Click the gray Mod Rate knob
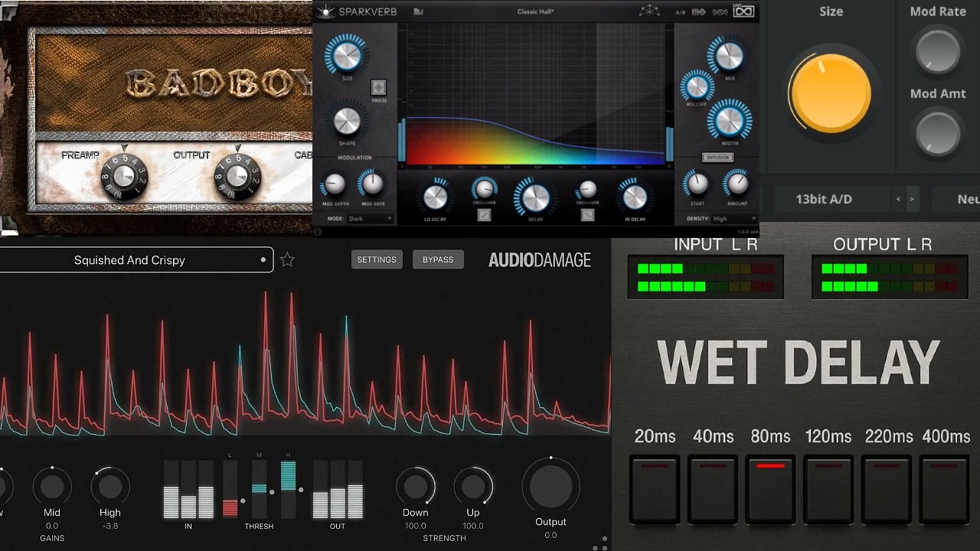Image resolution: width=980 pixels, height=551 pixels. click(938, 51)
